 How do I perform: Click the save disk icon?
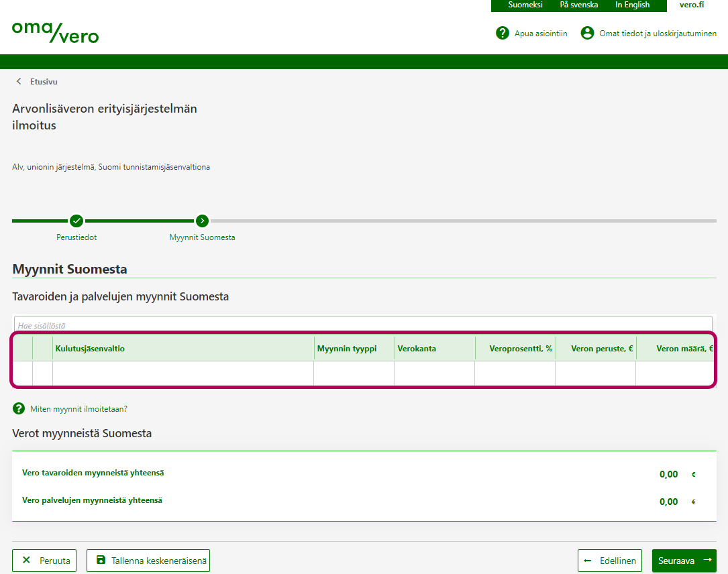click(101, 561)
